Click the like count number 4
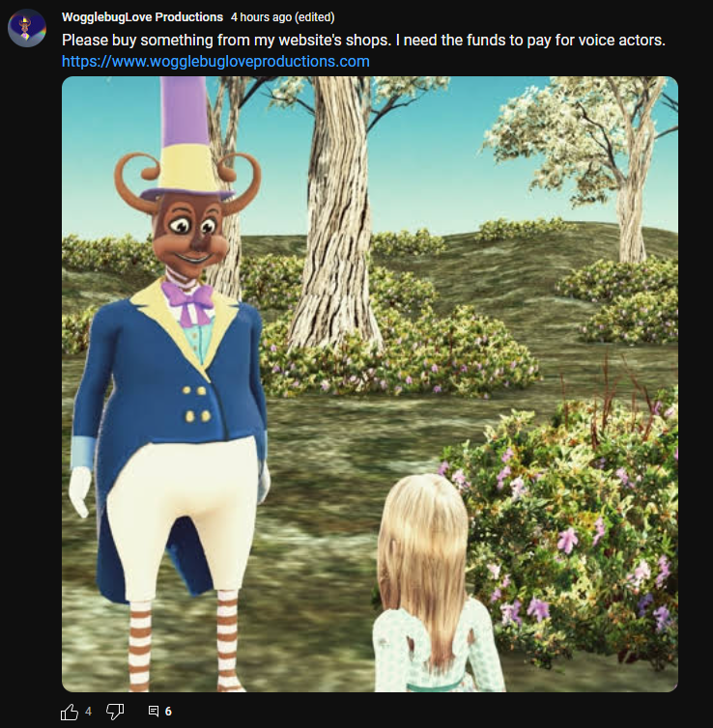The width and height of the screenshot is (713, 728). coord(88,712)
